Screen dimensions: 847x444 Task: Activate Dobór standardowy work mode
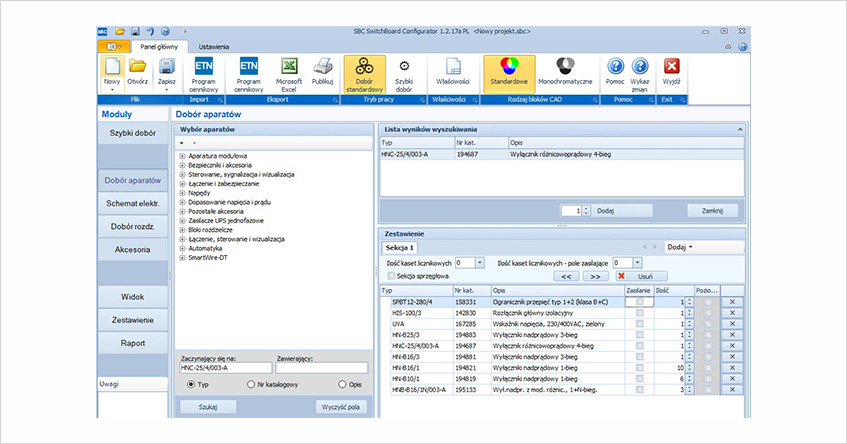(364, 75)
